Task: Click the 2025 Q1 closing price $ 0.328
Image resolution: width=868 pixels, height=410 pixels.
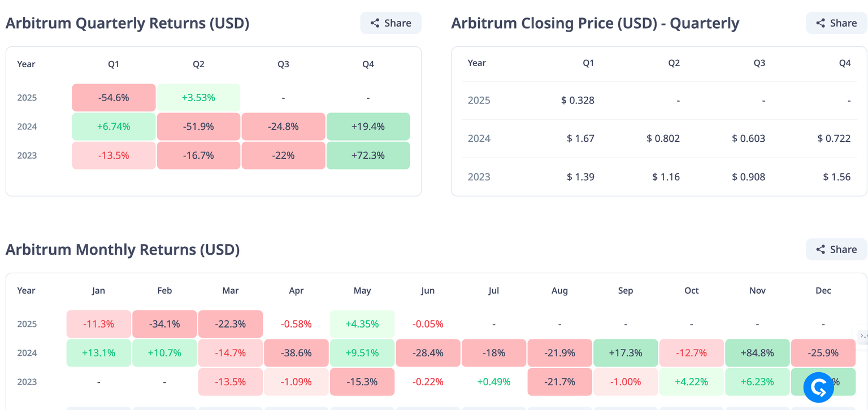Action: (x=577, y=101)
